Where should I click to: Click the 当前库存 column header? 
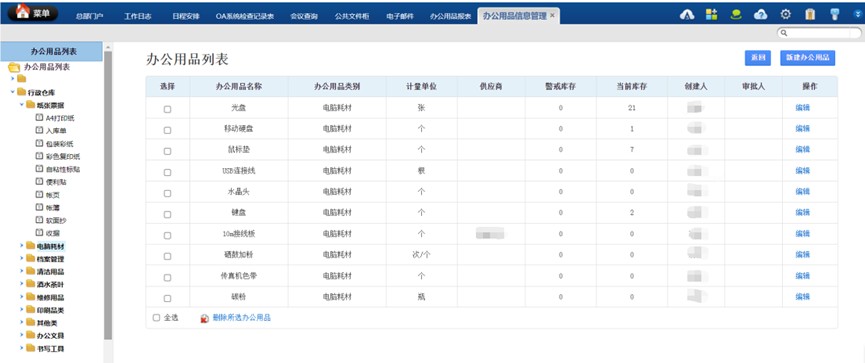pyautogui.click(x=632, y=87)
